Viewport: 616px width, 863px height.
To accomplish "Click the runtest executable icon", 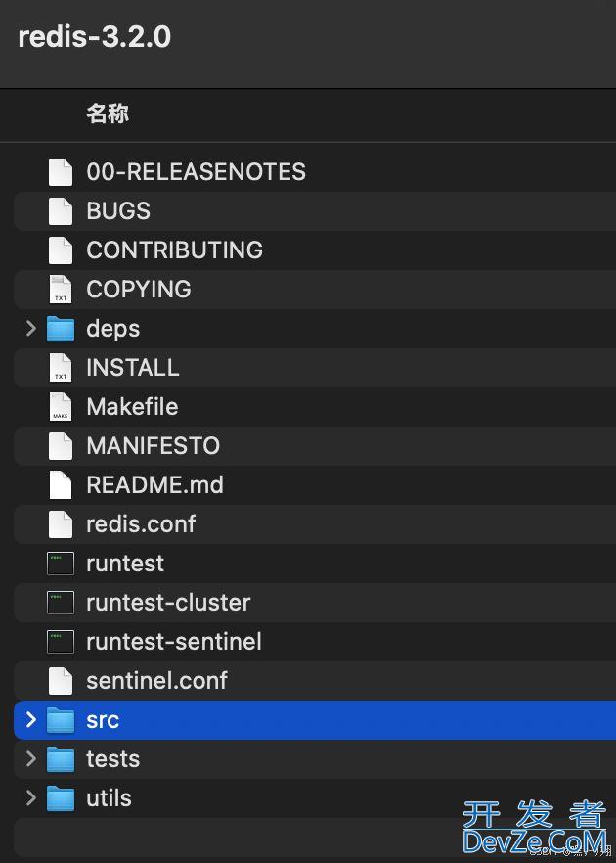I will pyautogui.click(x=61, y=564).
